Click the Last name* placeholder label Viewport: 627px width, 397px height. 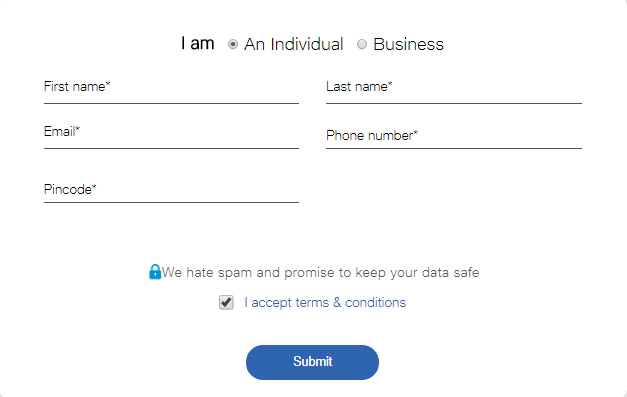point(359,86)
